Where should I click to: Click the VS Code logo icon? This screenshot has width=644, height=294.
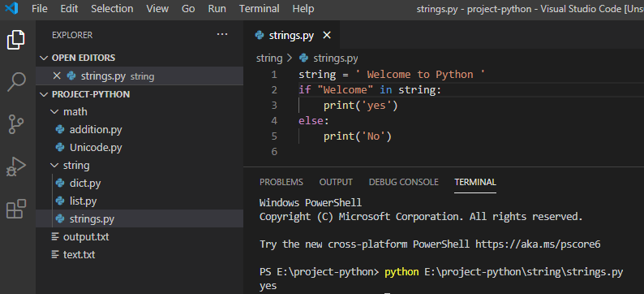click(11, 8)
